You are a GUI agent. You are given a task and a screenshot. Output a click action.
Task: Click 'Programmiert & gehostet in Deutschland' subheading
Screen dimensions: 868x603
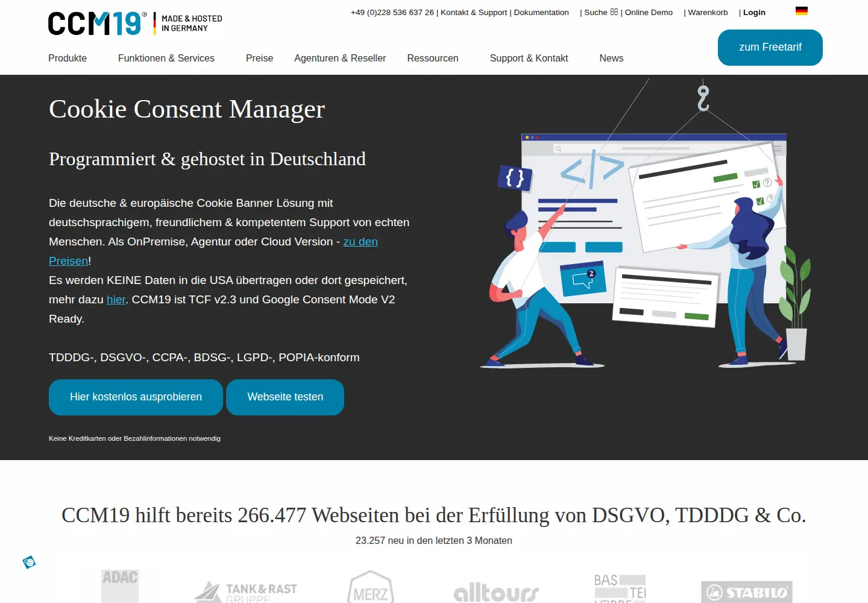[x=207, y=159]
